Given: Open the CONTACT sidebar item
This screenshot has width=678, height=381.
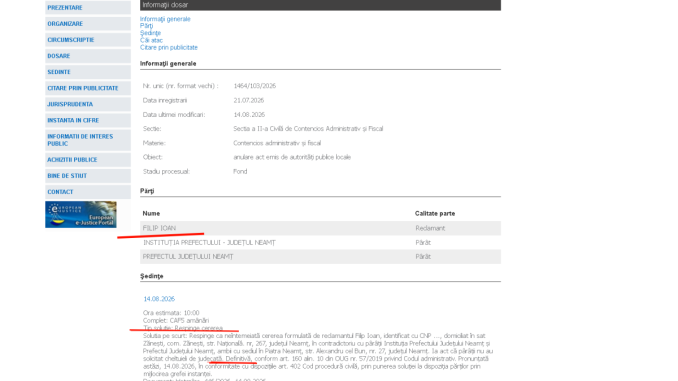Looking at the screenshot, I should pos(88,192).
